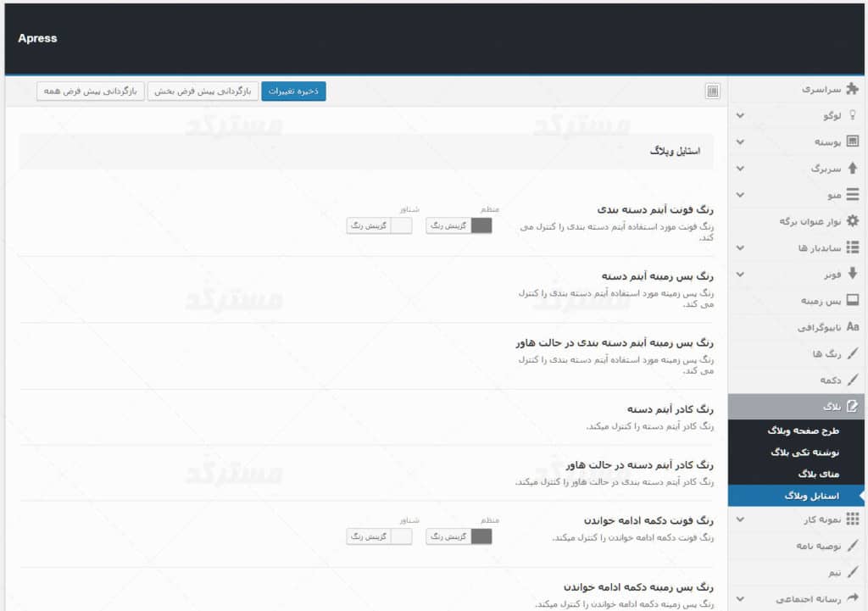Click the layout icon beside پوسته

[x=853, y=142]
